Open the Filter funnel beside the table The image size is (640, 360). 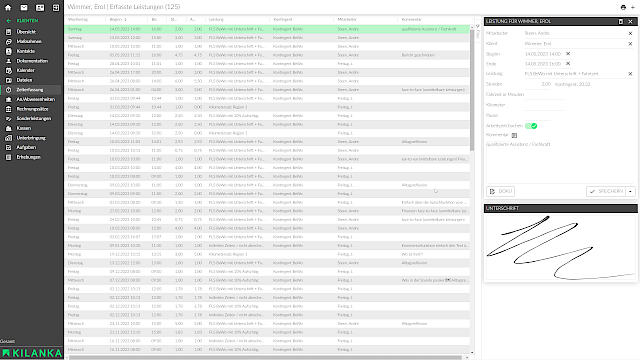click(x=478, y=27)
